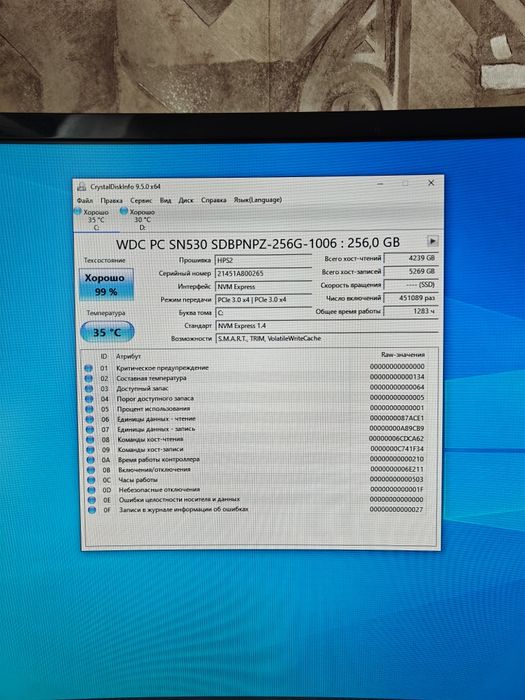This screenshot has height=700, width=525.
Task: Open the Сервис menu
Action: [x=141, y=200]
